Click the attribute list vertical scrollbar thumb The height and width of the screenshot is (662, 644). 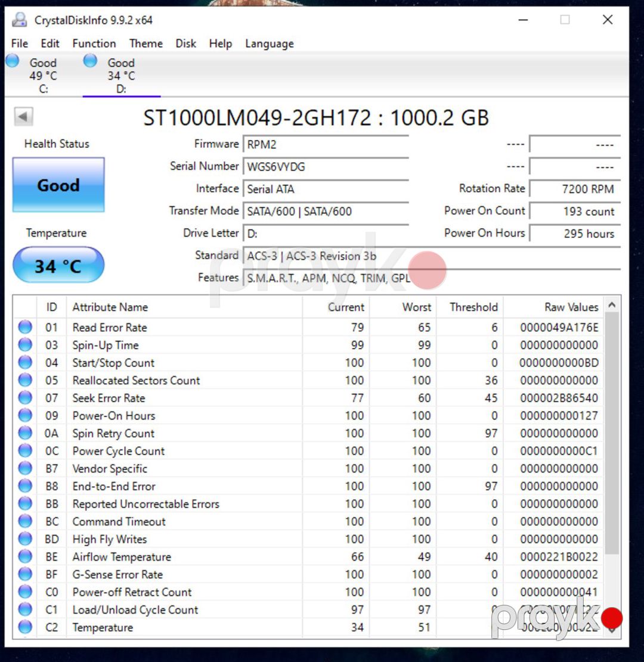coord(611,433)
